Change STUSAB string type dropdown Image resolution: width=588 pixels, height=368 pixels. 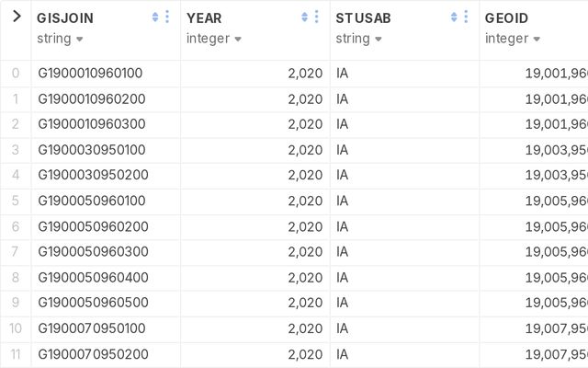click(x=358, y=39)
